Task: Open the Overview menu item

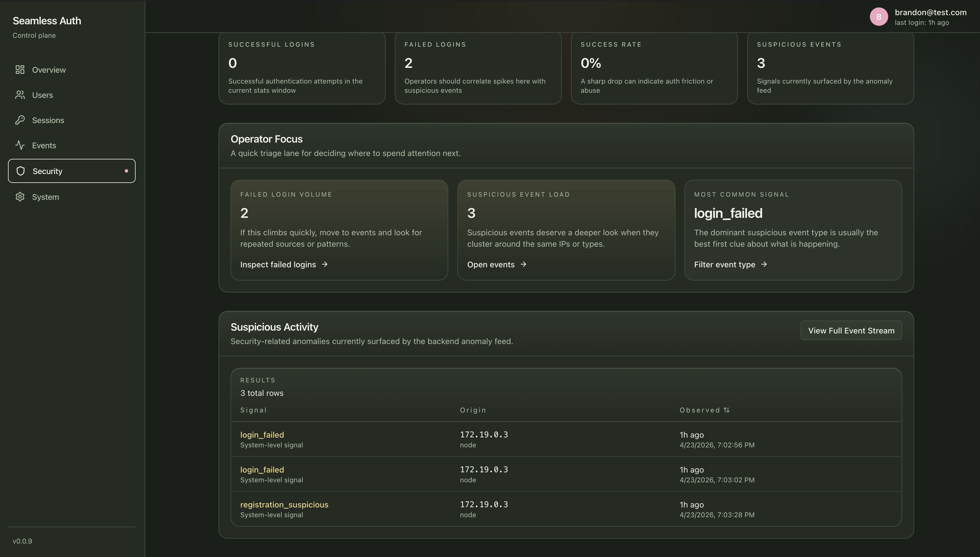Action: coord(72,70)
